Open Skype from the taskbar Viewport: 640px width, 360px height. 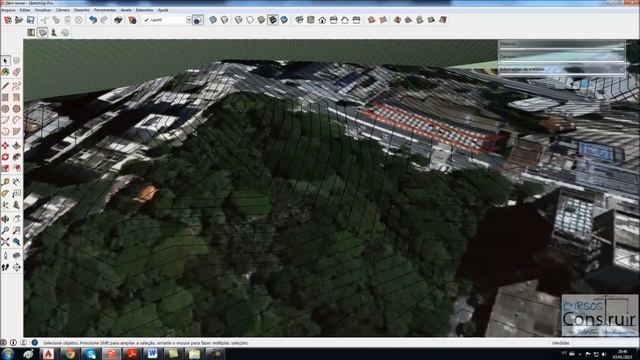tap(91, 354)
